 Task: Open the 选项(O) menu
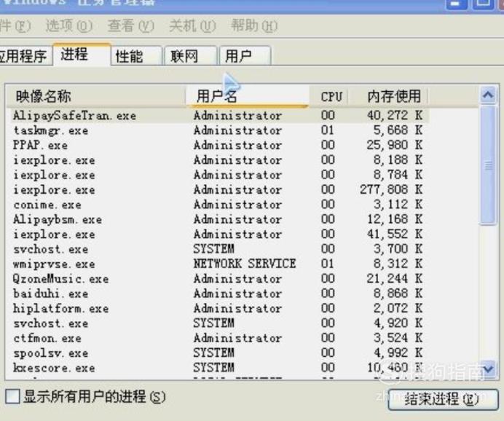(x=69, y=25)
